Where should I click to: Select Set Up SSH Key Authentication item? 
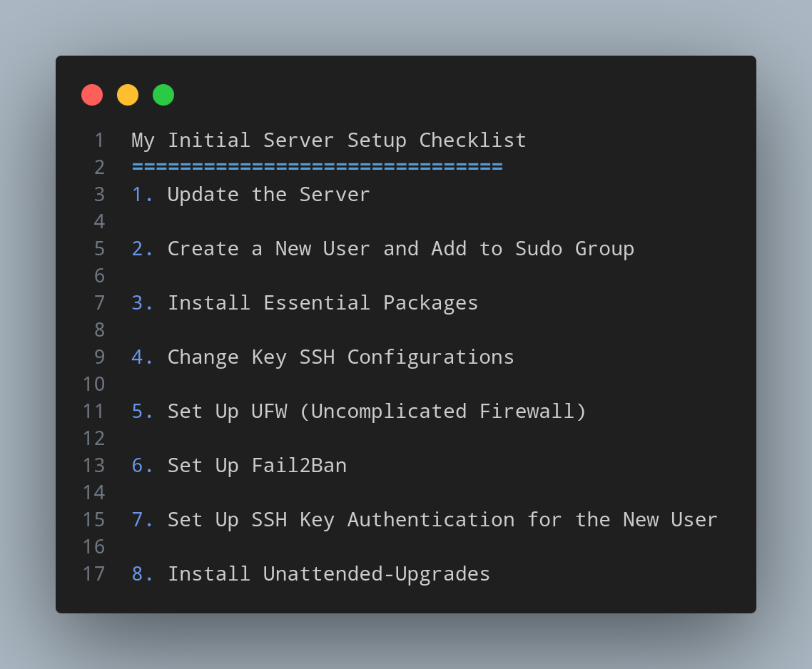tap(442, 519)
